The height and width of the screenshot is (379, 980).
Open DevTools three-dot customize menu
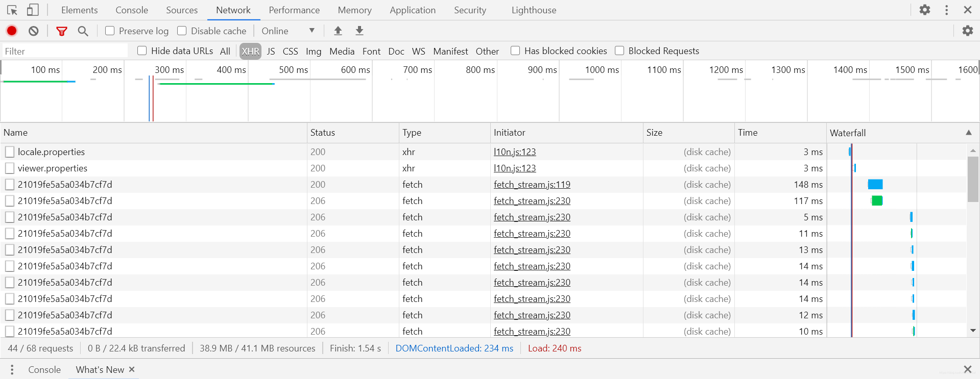946,10
